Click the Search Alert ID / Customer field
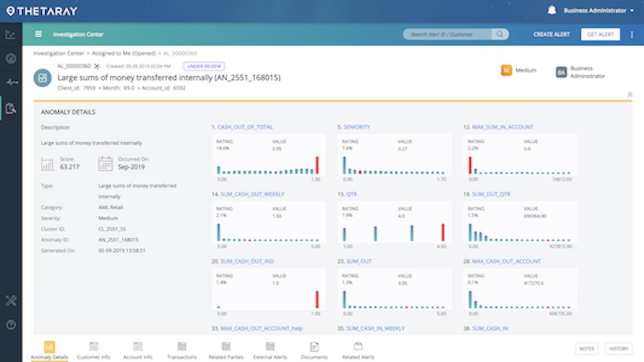The image size is (644, 362). point(450,34)
